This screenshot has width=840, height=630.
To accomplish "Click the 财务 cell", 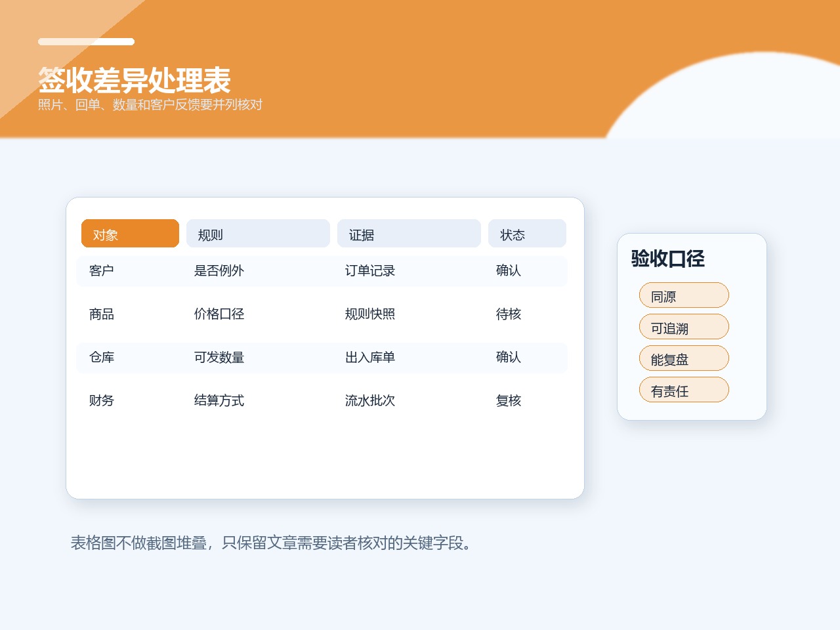I will point(102,401).
